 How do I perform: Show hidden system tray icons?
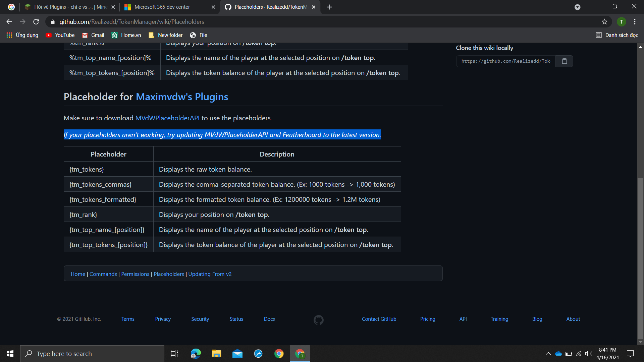tap(548, 354)
